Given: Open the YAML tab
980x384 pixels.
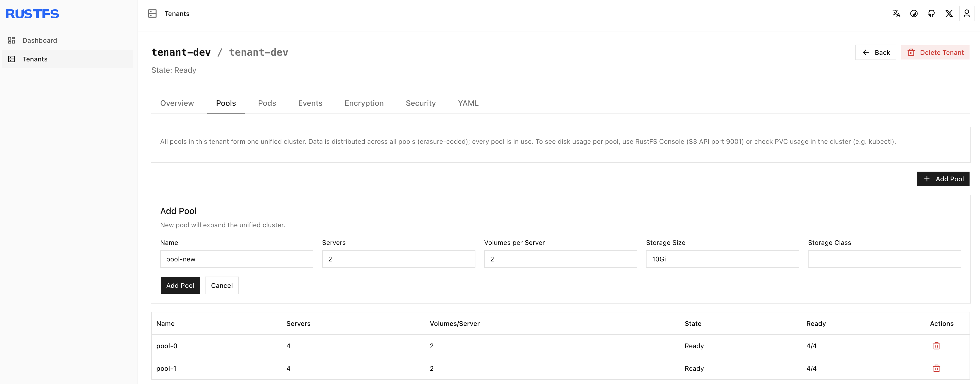Looking at the screenshot, I should click(x=468, y=103).
